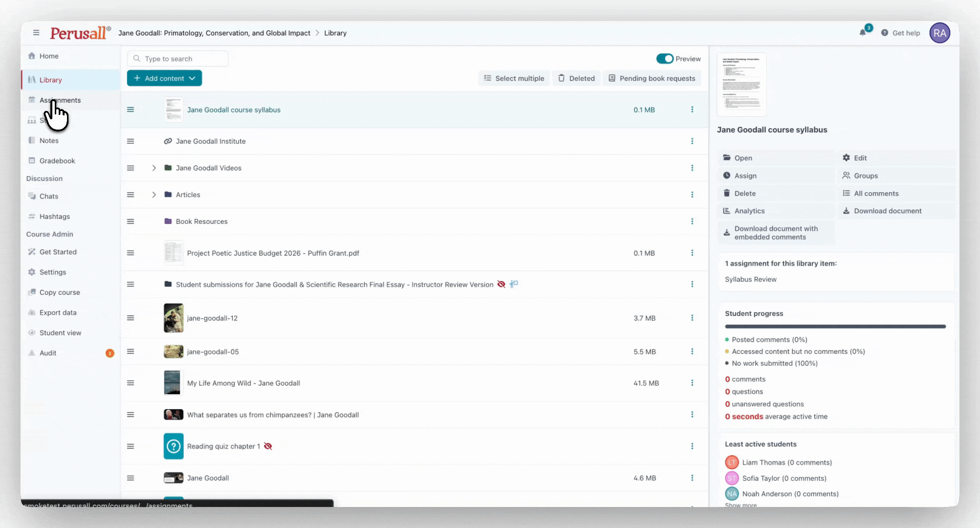The height and width of the screenshot is (528, 980).
Task: Click Open in the document panel
Action: point(776,158)
